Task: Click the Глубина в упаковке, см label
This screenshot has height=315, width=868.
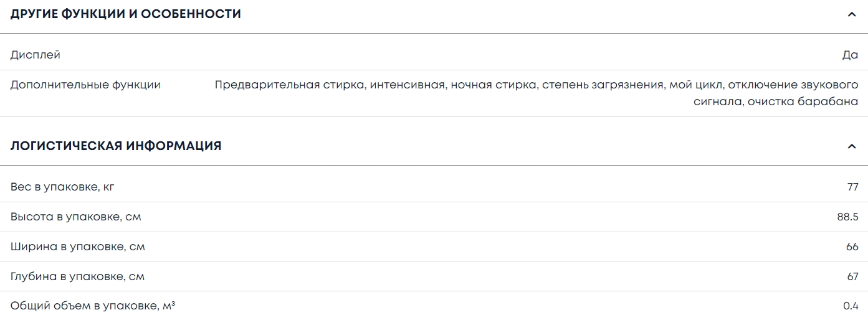Action: tap(77, 276)
